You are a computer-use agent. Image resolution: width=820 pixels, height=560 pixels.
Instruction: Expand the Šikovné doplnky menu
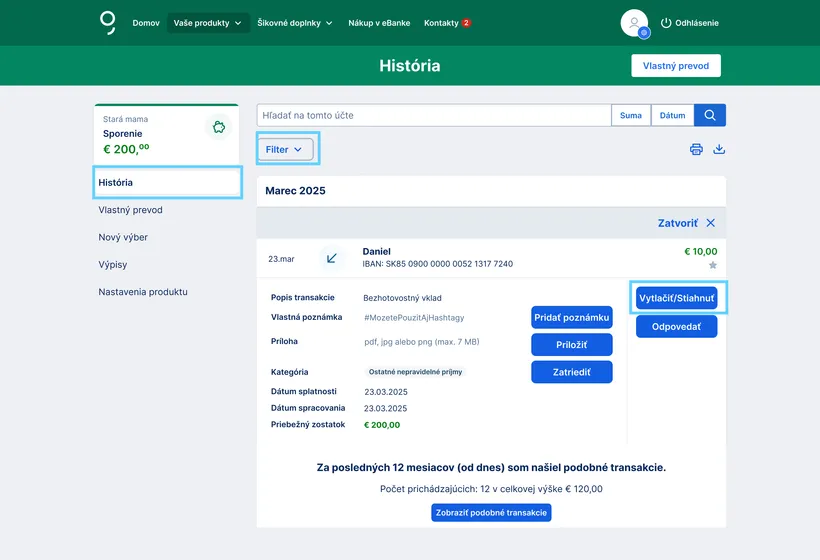[295, 23]
